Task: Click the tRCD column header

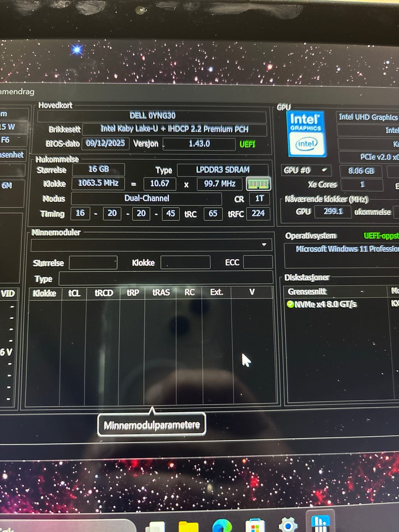Action: [x=103, y=293]
